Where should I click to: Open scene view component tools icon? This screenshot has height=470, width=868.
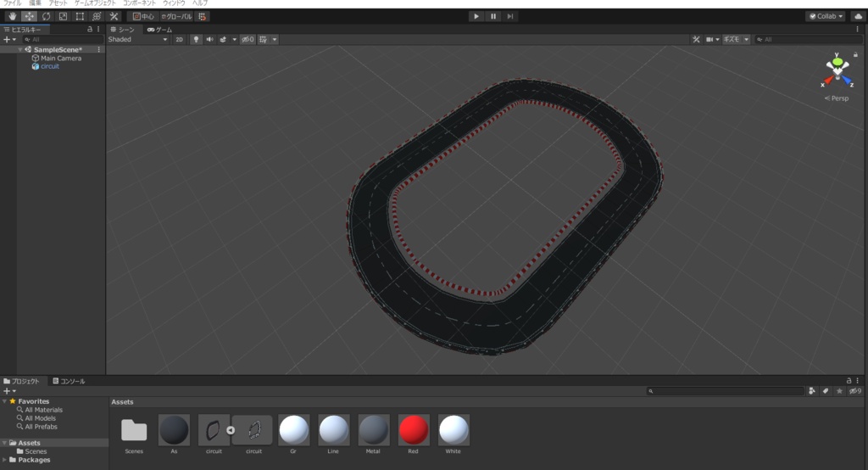coord(696,39)
